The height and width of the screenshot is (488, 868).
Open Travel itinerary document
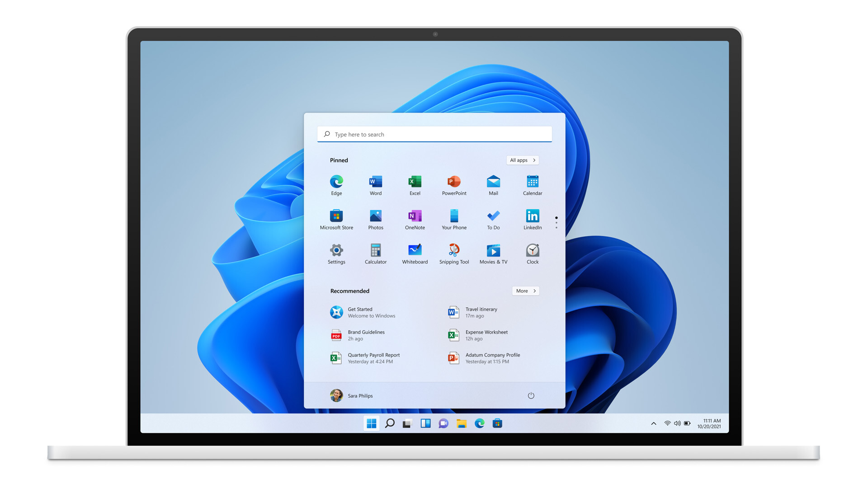click(x=481, y=312)
